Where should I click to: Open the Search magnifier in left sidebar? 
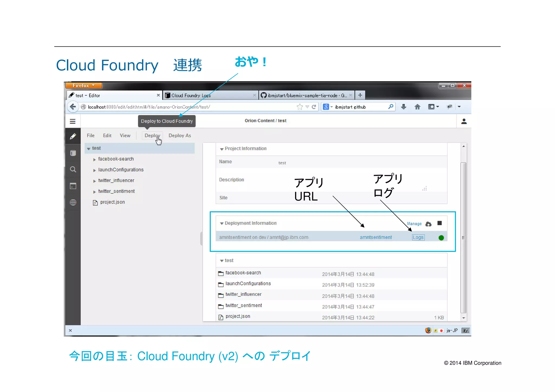coord(73,170)
